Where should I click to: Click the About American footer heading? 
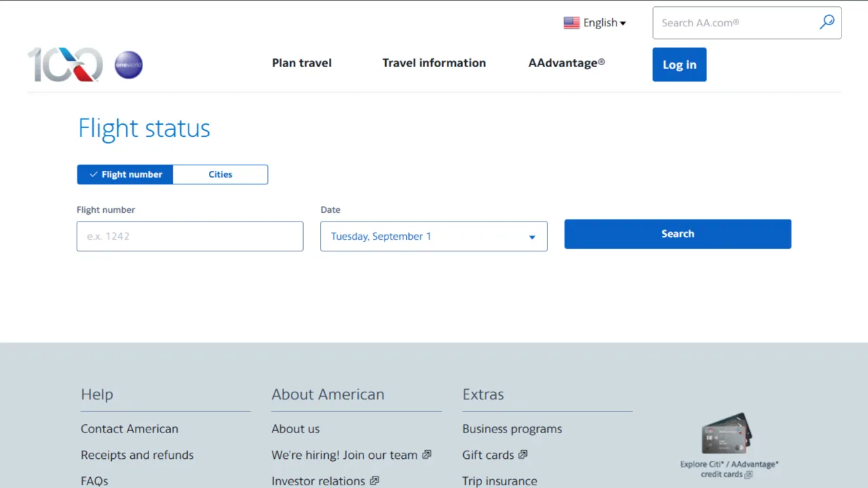click(328, 394)
